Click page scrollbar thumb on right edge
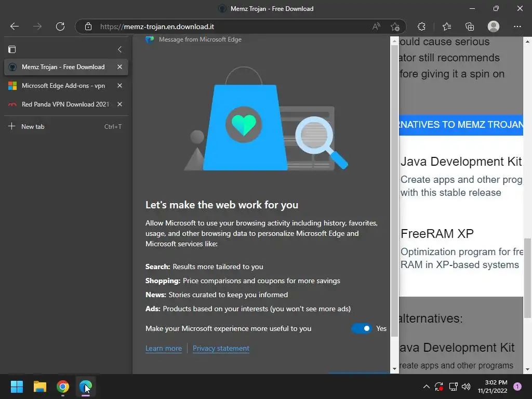 [x=527, y=278]
